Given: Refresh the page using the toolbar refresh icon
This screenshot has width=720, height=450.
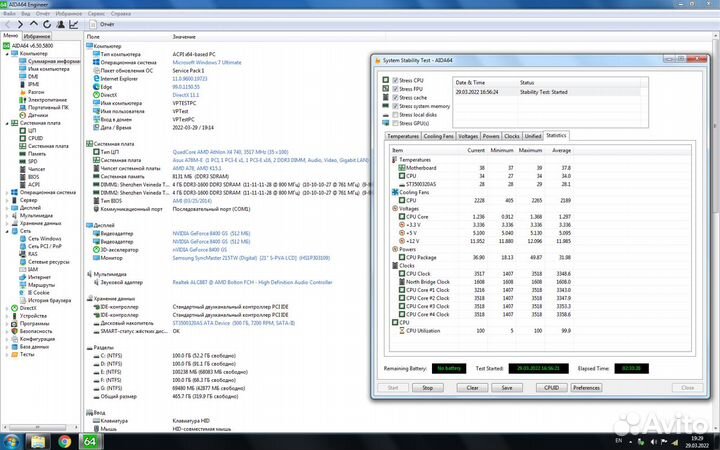Looking at the screenshot, I should (x=47, y=24).
